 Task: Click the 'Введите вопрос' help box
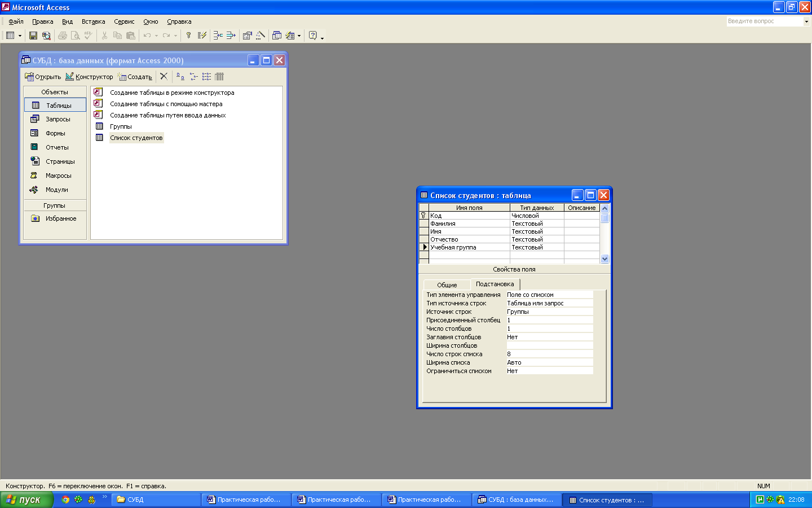764,21
